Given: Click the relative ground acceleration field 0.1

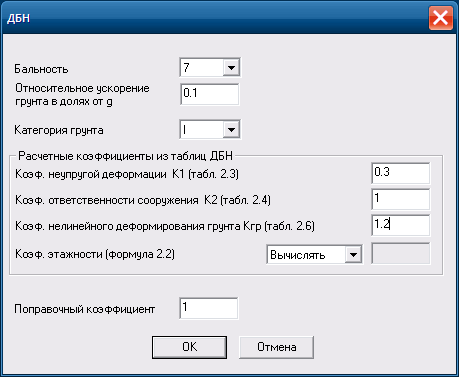Looking at the screenshot, I should point(210,94).
